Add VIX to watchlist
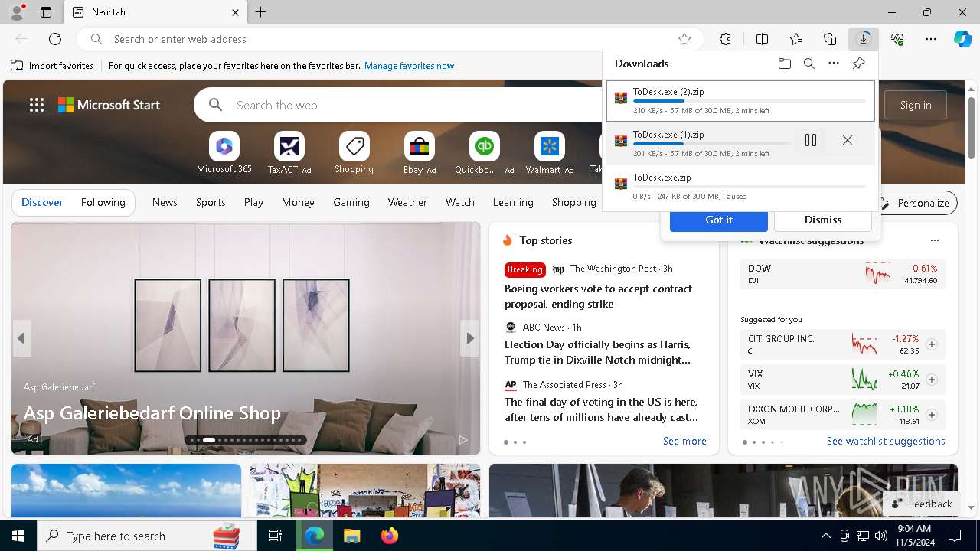 click(932, 380)
